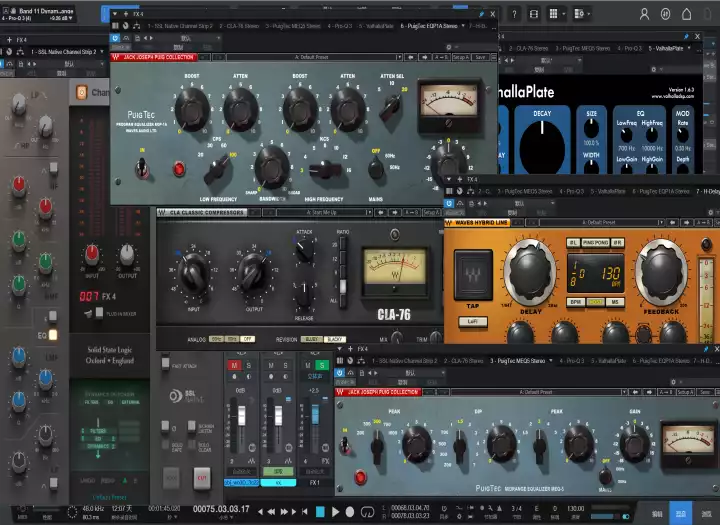Solo mixer channel 3 with its S button

click(x=285, y=366)
